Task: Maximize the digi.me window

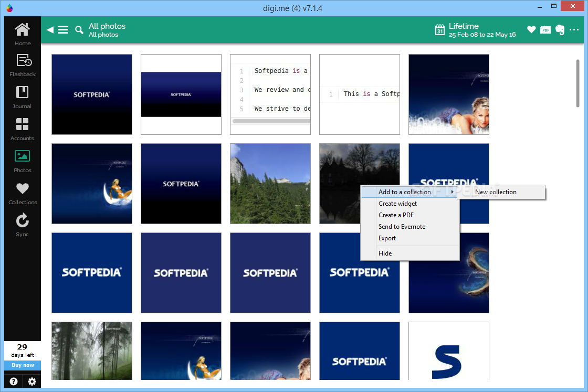Action: coord(553,6)
